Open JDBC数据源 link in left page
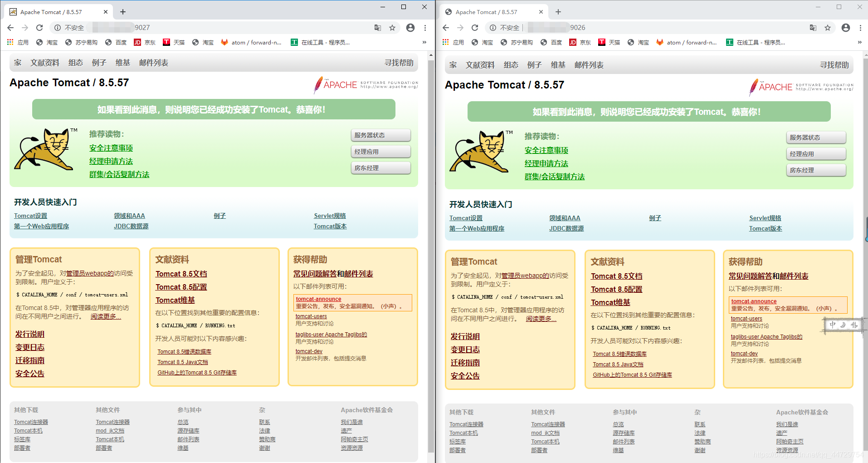This screenshot has height=463, width=868. point(131,226)
